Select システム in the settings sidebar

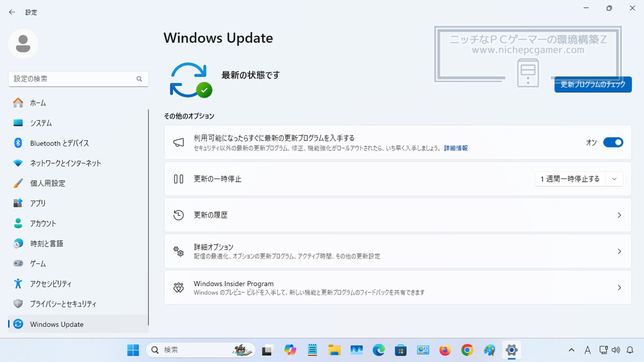point(78,123)
